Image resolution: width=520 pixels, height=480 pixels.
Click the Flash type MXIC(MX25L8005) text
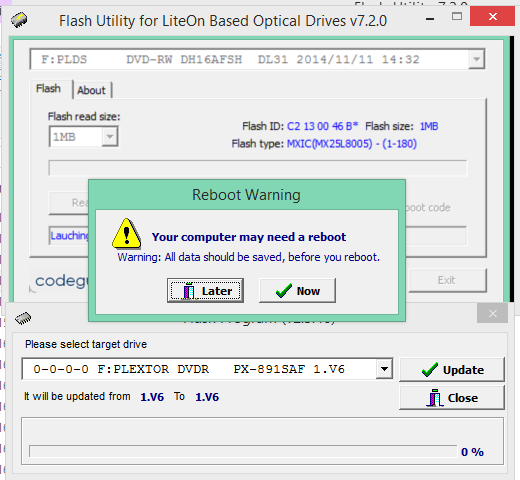(352, 144)
